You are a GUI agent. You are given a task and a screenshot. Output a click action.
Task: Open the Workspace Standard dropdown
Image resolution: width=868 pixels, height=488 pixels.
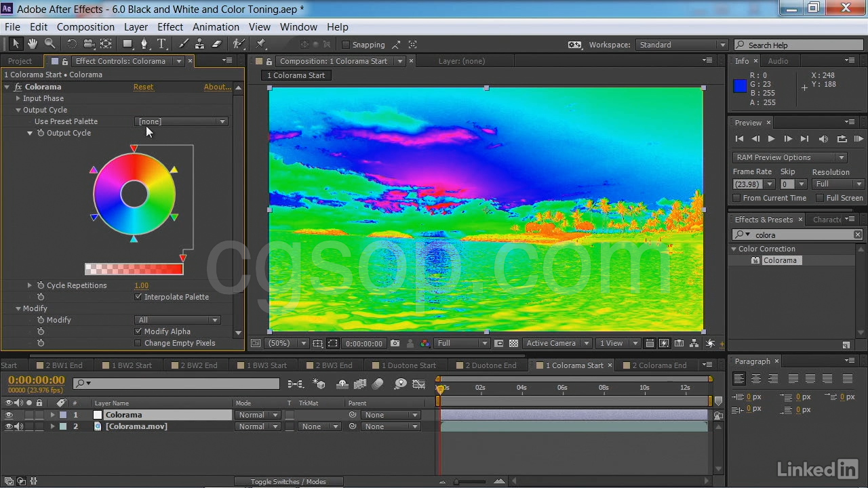[x=682, y=45]
